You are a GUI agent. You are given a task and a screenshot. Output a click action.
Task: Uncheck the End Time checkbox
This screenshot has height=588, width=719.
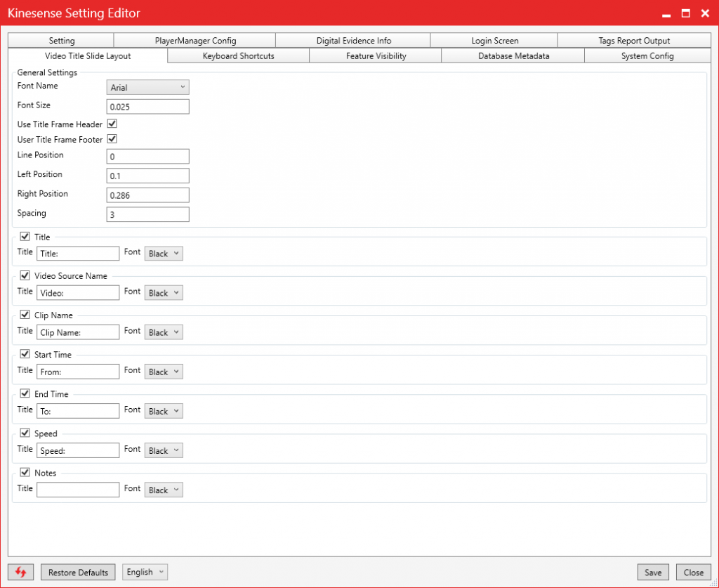coord(25,394)
